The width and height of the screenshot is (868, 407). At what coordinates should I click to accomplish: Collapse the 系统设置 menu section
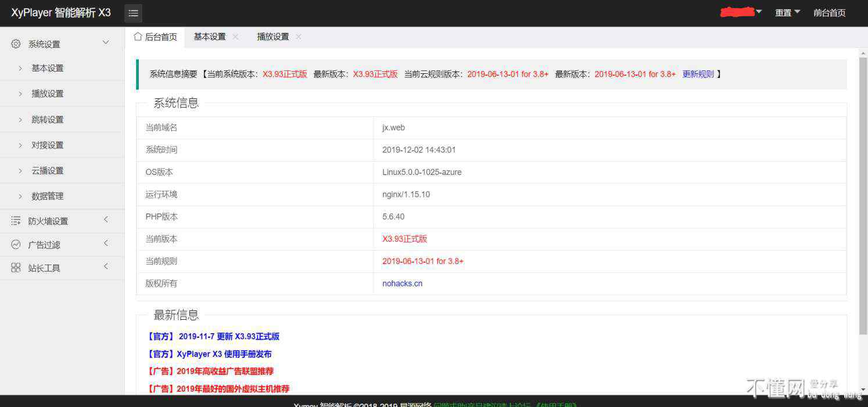[x=106, y=42]
